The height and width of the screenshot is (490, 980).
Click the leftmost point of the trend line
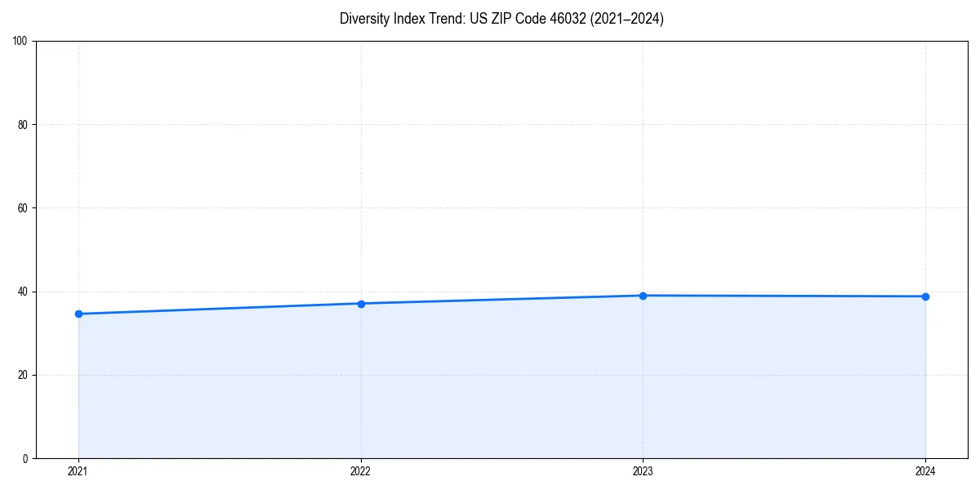(78, 313)
